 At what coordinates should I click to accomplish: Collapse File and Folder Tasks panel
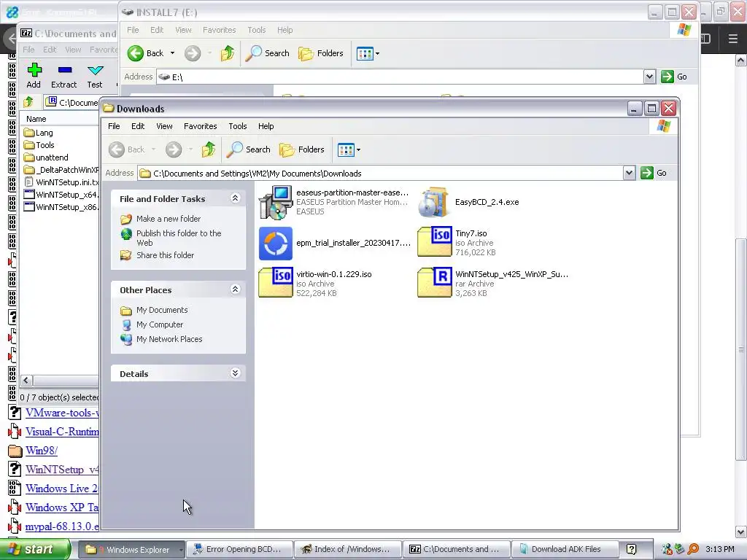pos(235,198)
